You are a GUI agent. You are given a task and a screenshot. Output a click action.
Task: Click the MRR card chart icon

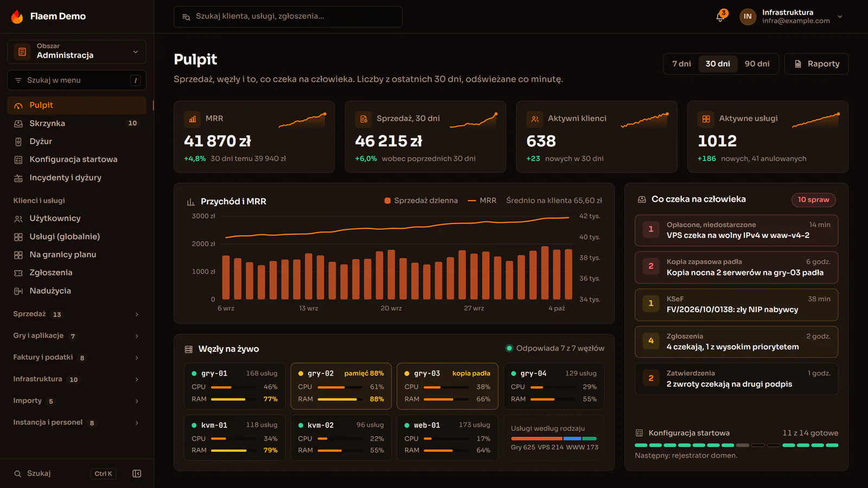coord(193,119)
